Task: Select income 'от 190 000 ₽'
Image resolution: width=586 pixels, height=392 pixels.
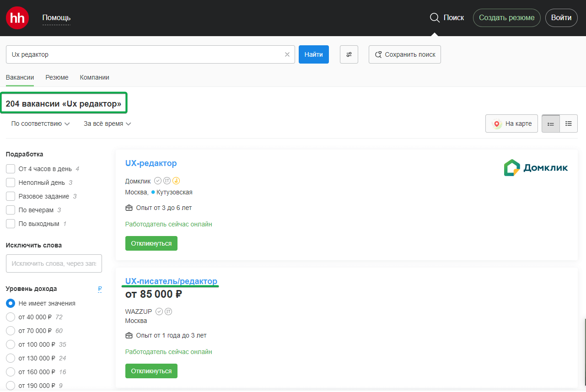Action: 11,386
